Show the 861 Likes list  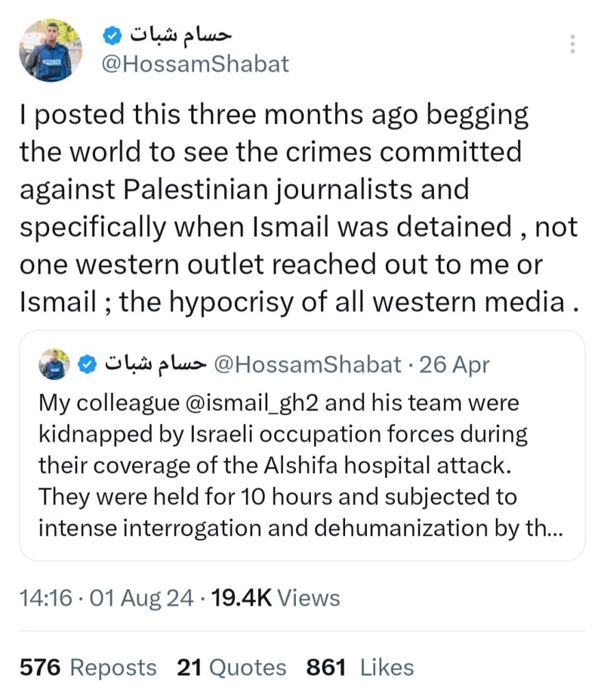pos(359,667)
